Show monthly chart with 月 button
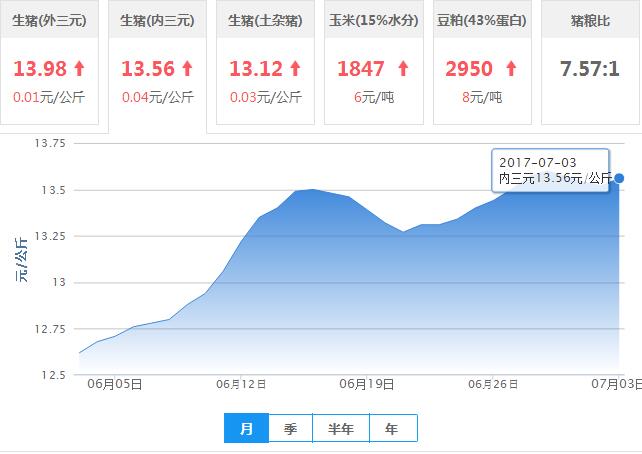The height and width of the screenshot is (454, 642). point(246,428)
